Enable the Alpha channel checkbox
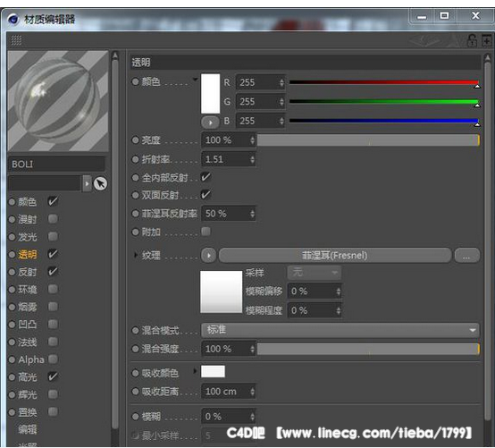495x448 pixels. (x=53, y=359)
